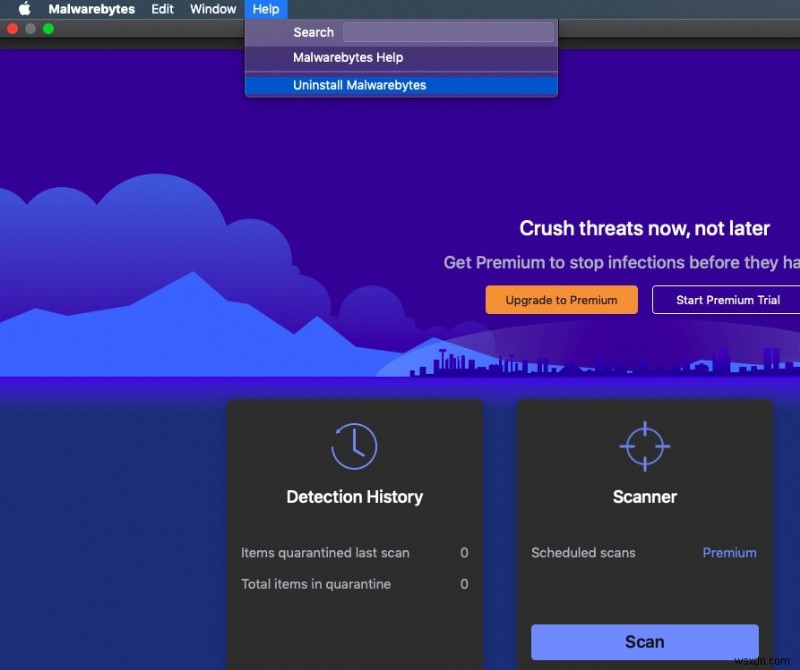
Task: Click the Total items in quarantine count
Action: [463, 584]
